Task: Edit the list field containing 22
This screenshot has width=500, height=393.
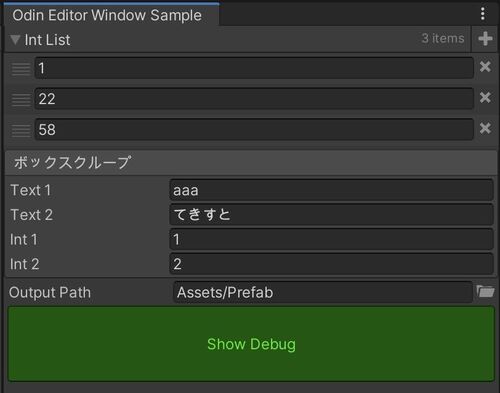Action: [254, 98]
